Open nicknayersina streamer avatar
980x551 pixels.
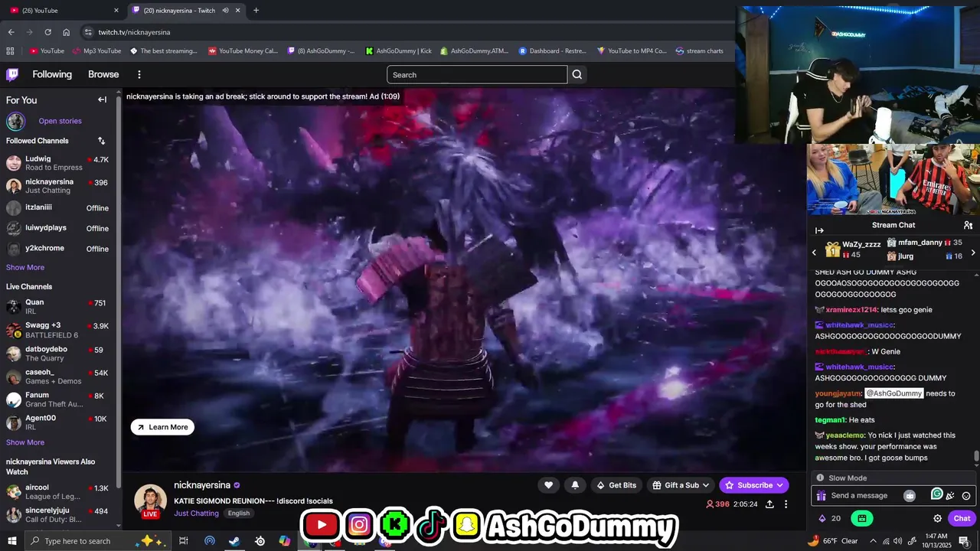[x=150, y=499]
